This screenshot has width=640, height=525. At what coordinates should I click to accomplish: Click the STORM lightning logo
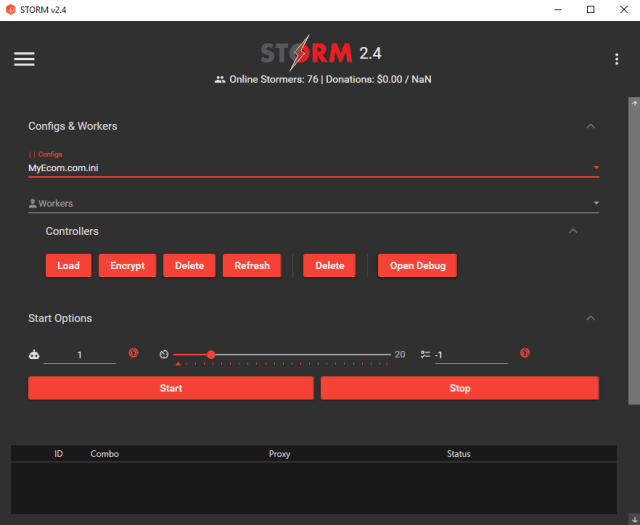pos(306,53)
